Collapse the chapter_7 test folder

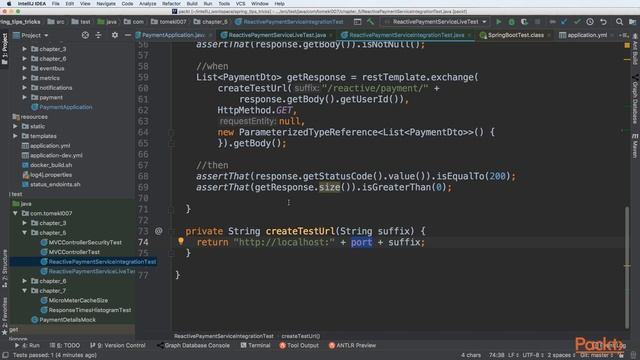coord(24,291)
